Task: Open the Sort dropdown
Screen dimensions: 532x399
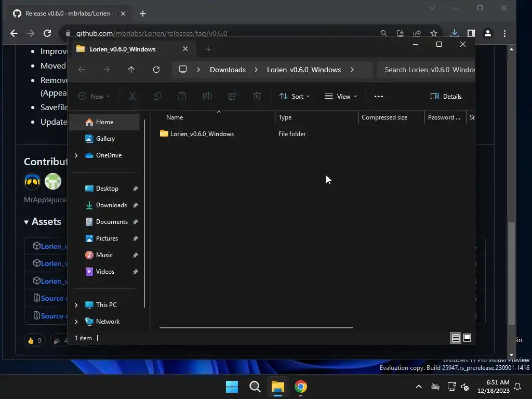Action: tap(294, 96)
